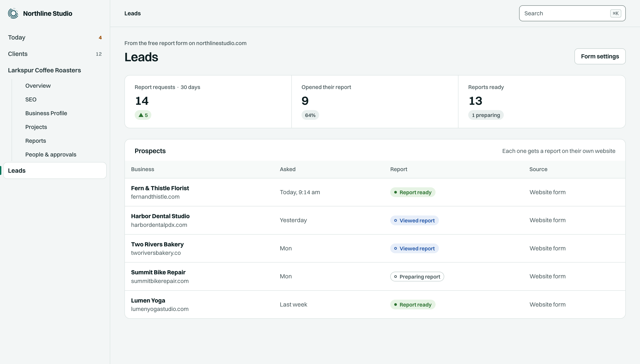Click the Opened their report 9 value
Screen dimensions: 640x364
(x=305, y=101)
